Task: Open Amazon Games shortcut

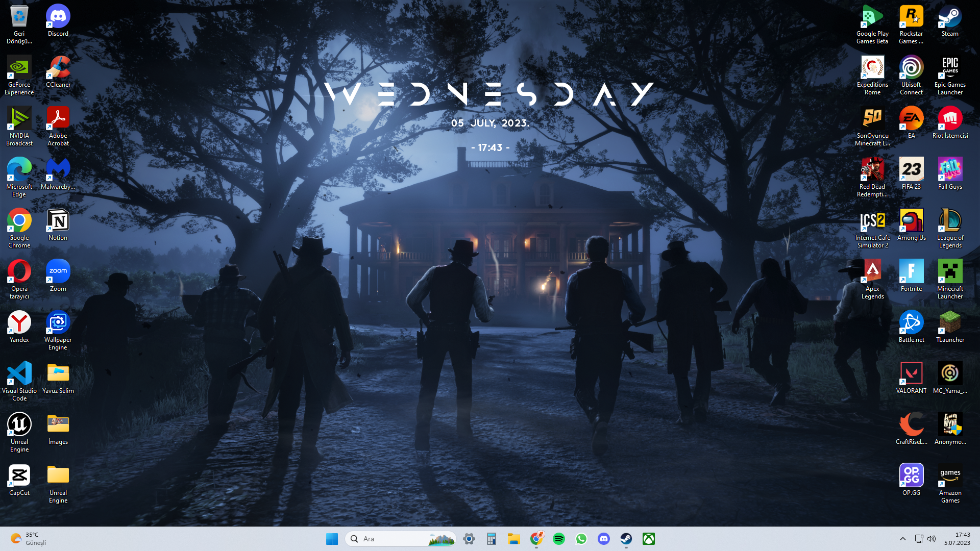Action: [950, 484]
